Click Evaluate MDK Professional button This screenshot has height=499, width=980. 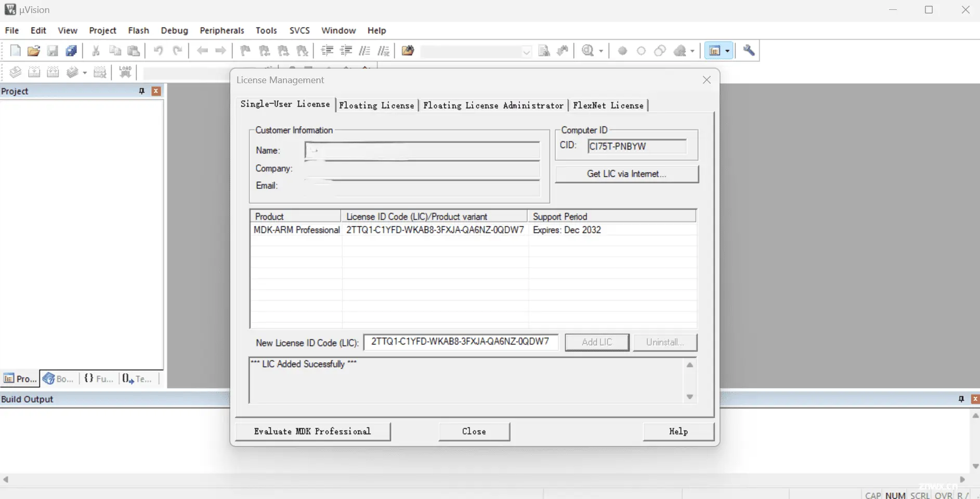tap(312, 431)
